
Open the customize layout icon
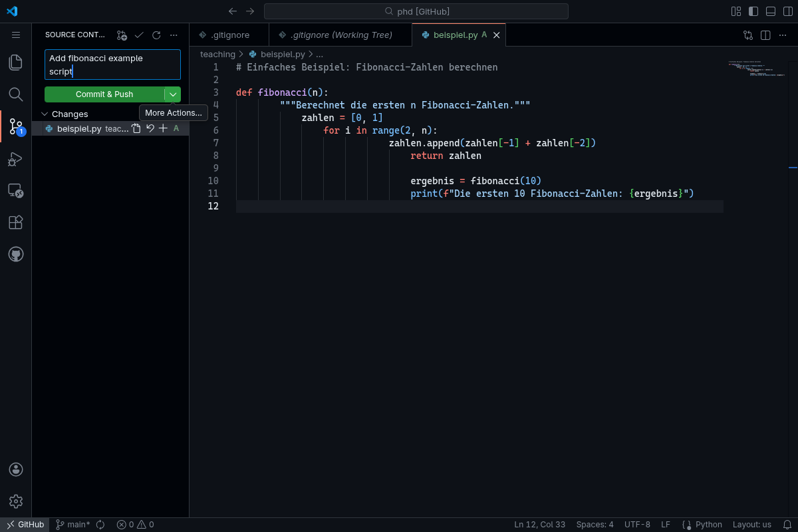point(736,11)
